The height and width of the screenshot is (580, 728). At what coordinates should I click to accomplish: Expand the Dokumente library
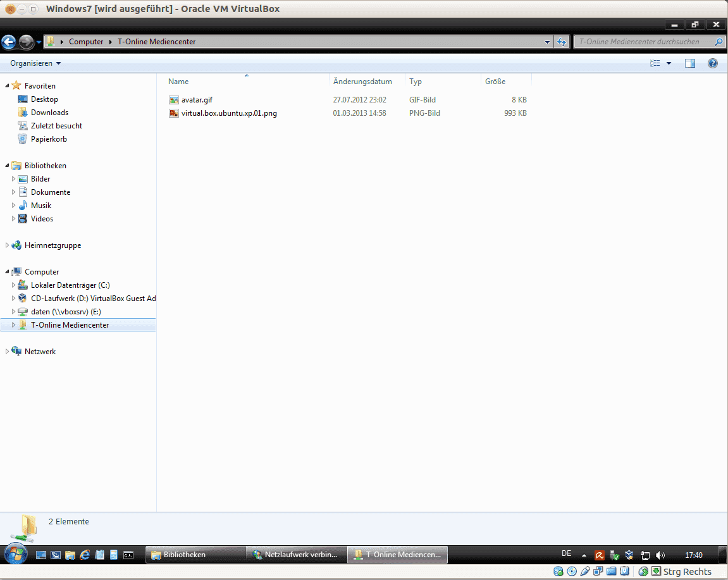click(13, 192)
